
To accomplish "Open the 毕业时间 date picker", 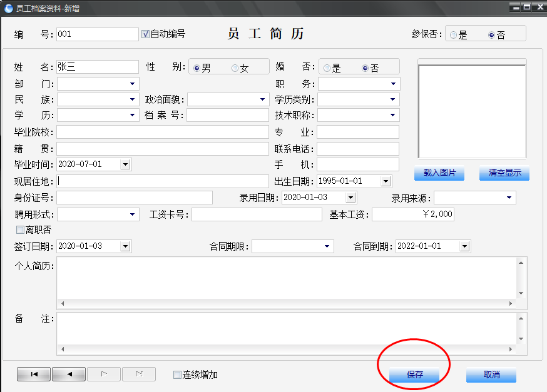I will click(x=125, y=164).
